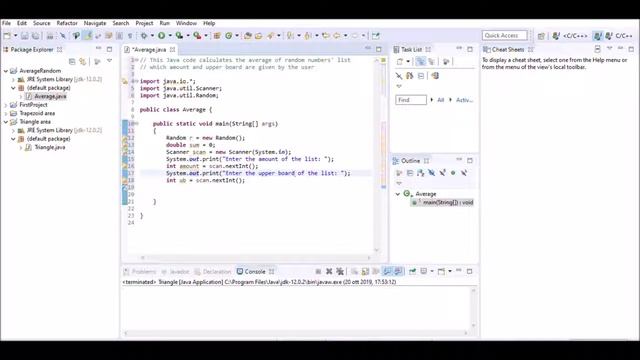This screenshot has width=640, height=360.
Task: Click New Task icon in Task List
Action: [400, 62]
